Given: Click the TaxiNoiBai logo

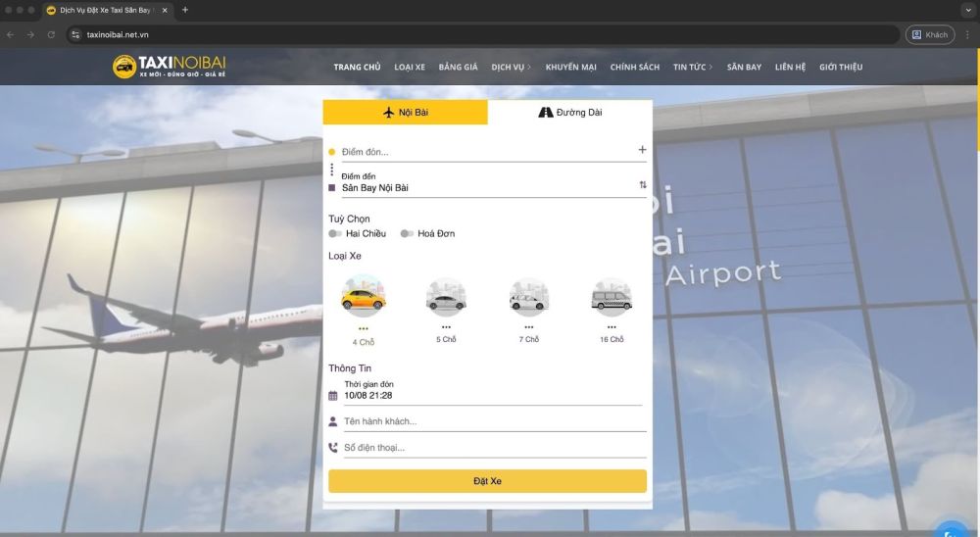Looking at the screenshot, I should click(x=170, y=67).
